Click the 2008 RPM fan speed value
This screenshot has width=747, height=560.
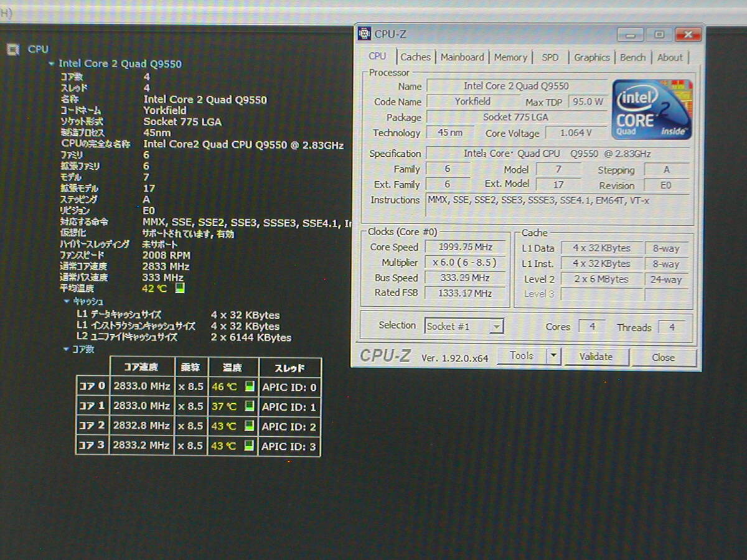(166, 255)
